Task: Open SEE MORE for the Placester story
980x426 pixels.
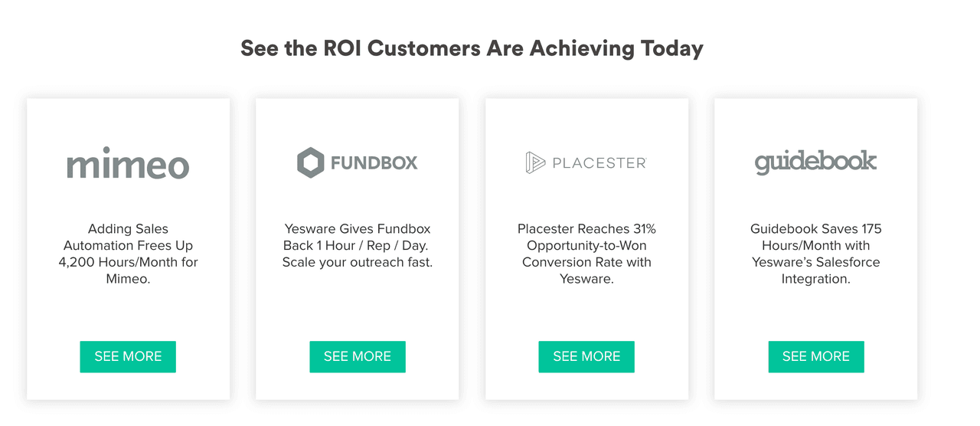Action: pyautogui.click(x=586, y=356)
